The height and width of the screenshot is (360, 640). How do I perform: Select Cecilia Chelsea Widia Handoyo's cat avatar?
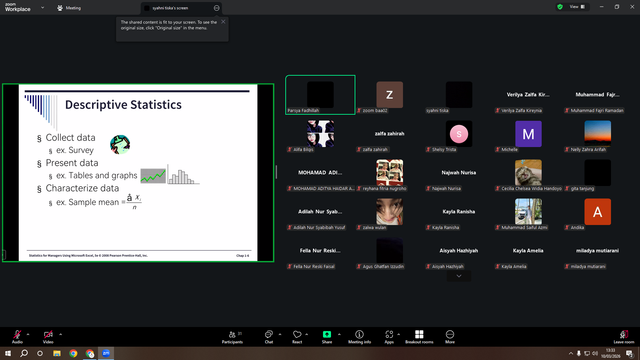point(528,173)
